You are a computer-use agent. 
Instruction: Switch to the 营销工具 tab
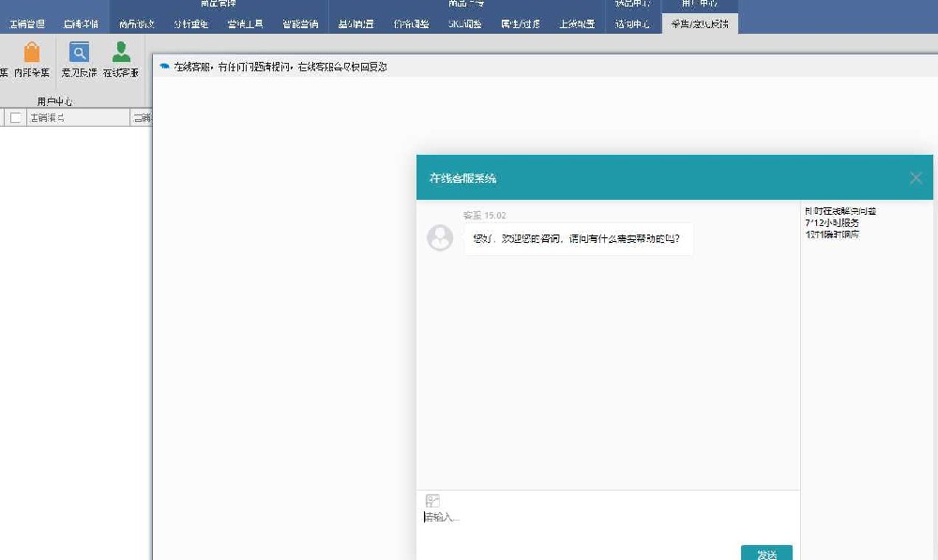[x=245, y=24]
